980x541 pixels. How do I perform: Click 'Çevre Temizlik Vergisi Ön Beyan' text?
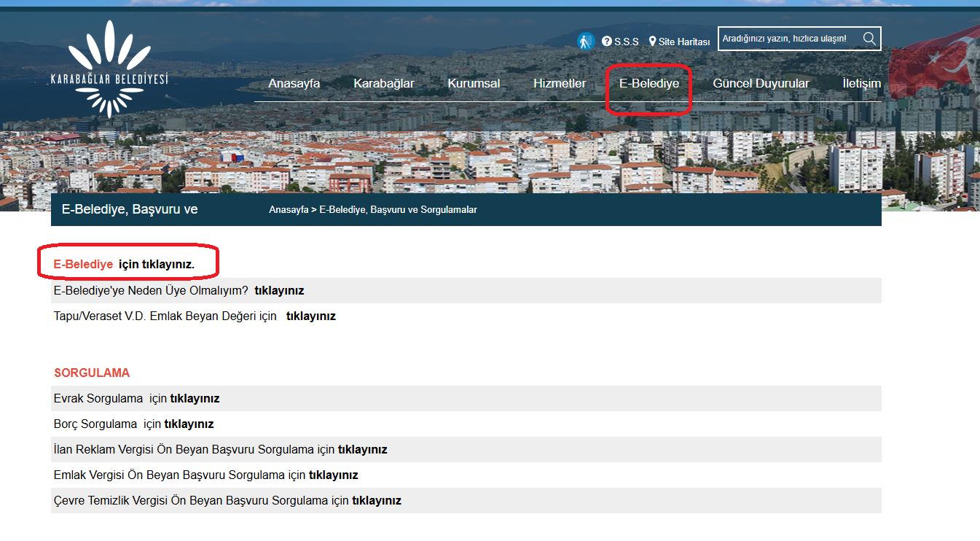tap(138, 501)
